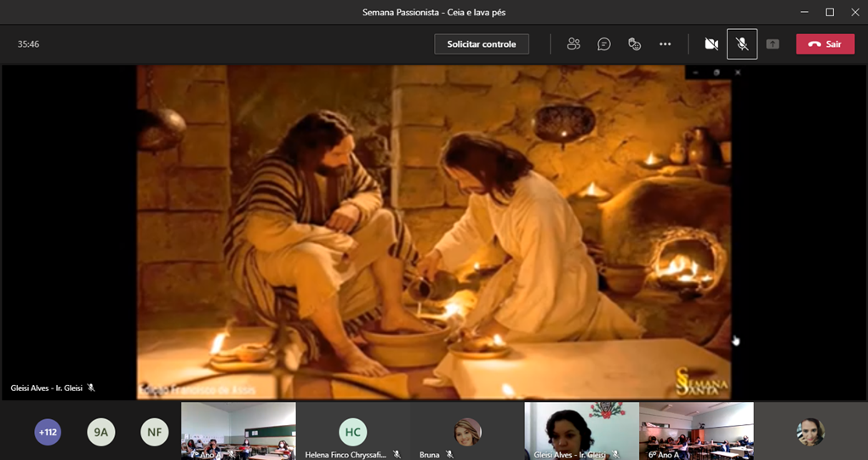Click the meeting timer 35:46

pyautogui.click(x=28, y=44)
